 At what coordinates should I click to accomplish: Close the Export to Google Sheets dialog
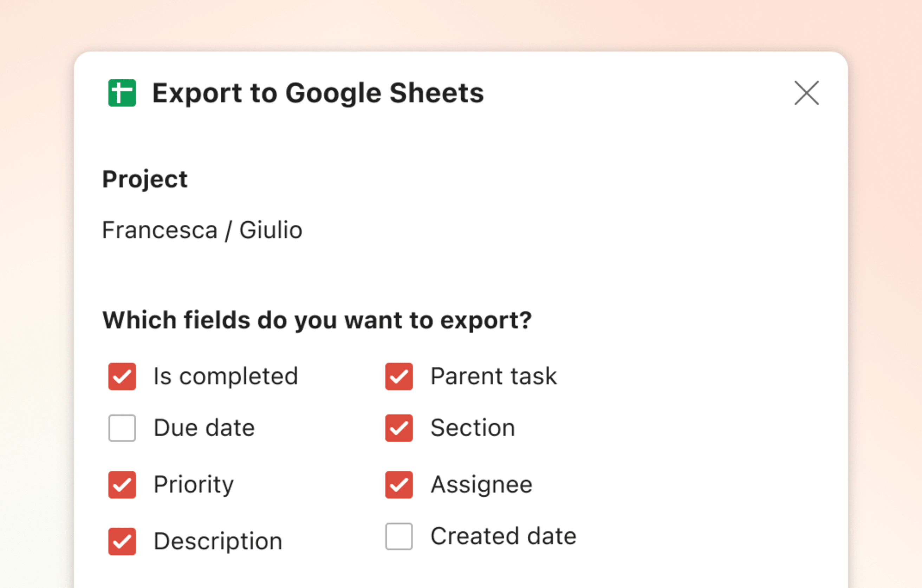(x=806, y=93)
